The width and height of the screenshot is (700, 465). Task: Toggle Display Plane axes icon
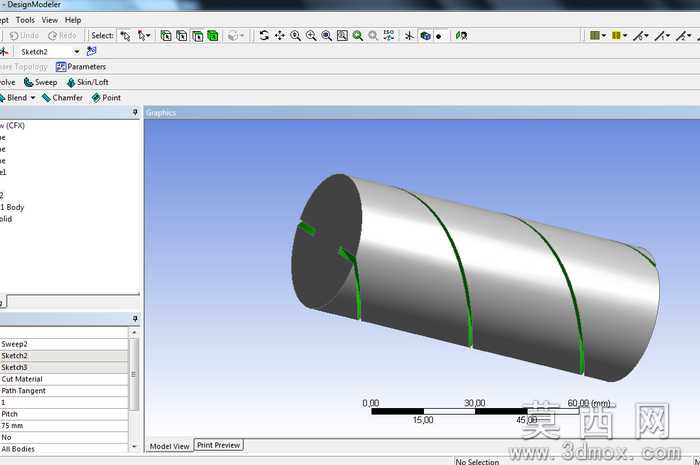(x=409, y=35)
